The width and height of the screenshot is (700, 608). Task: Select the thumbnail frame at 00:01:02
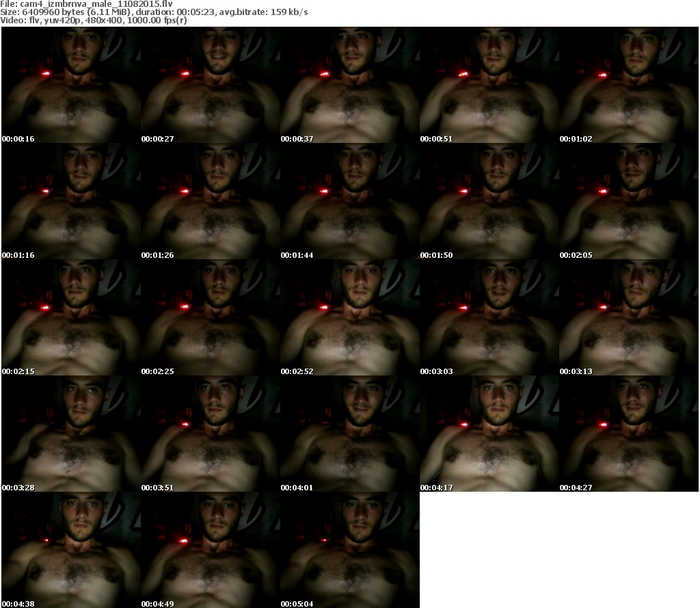[629, 85]
